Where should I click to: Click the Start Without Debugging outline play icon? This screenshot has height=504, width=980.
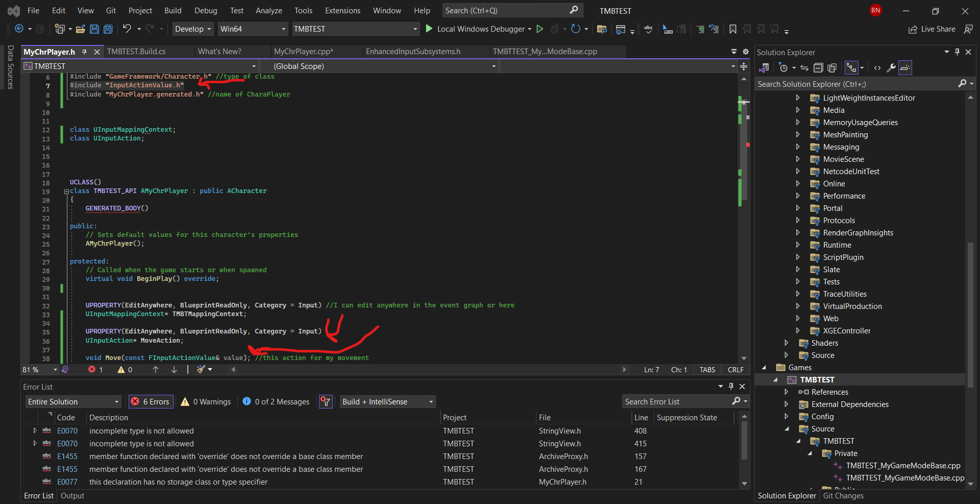[540, 29]
